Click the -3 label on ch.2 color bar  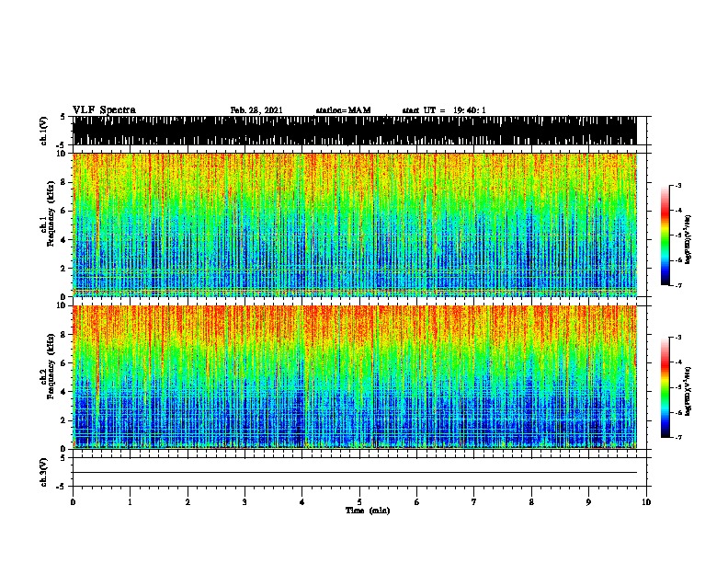(678, 338)
